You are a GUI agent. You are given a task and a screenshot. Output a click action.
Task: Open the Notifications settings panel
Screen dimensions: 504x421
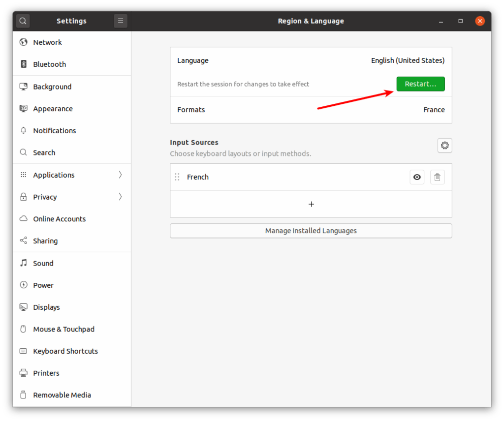(54, 130)
